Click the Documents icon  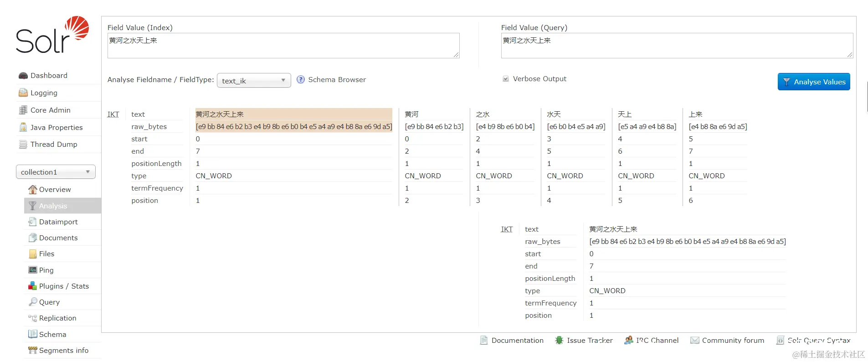[x=32, y=238]
